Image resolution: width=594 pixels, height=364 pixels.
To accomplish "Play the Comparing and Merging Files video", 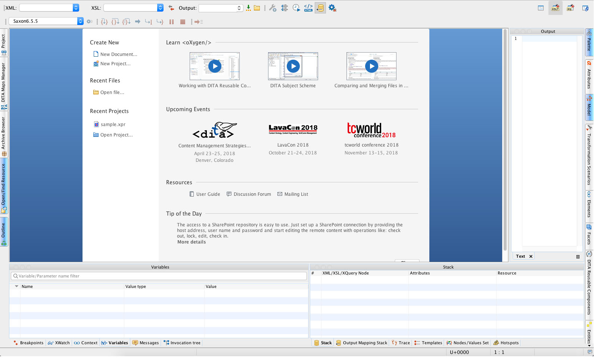I will [371, 66].
